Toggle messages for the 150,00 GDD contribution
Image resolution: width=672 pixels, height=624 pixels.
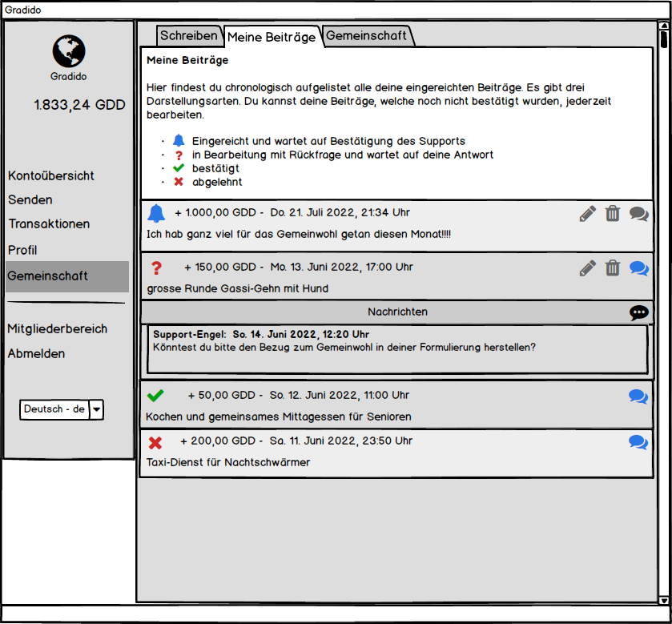(638, 268)
